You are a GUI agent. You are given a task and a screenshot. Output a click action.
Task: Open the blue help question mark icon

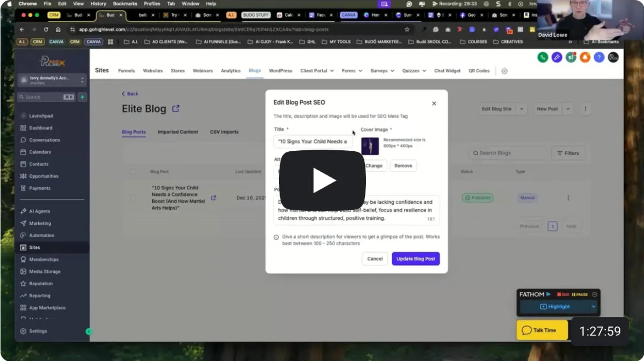[599, 57]
